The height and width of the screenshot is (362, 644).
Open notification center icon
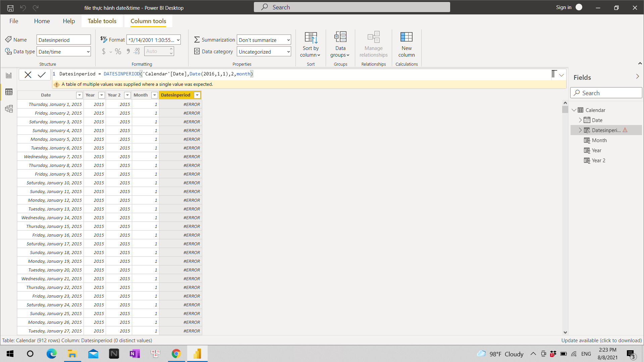point(631,354)
